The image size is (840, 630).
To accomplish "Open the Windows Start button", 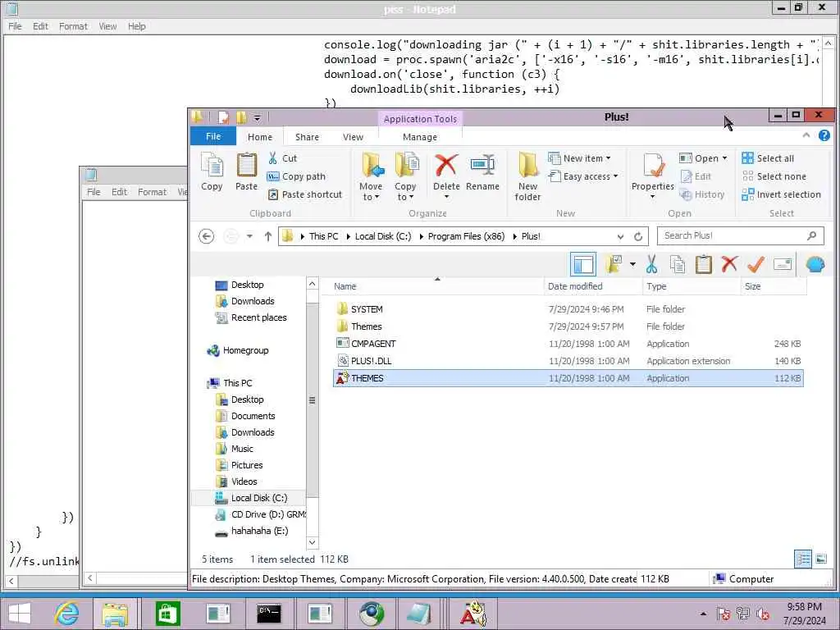I will point(21,614).
